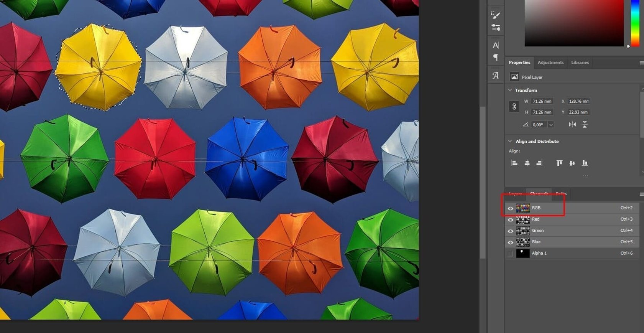Select the Alpha 1 channel thumbnail
The image size is (644, 333).
(523, 253)
